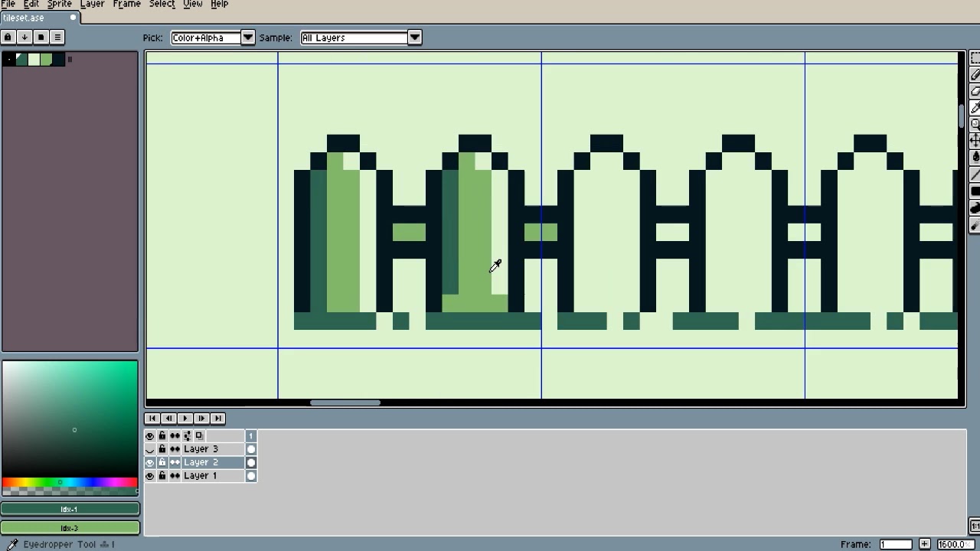Viewport: 980px width, 551px height.
Task: Open the View menu
Action: coord(193,4)
